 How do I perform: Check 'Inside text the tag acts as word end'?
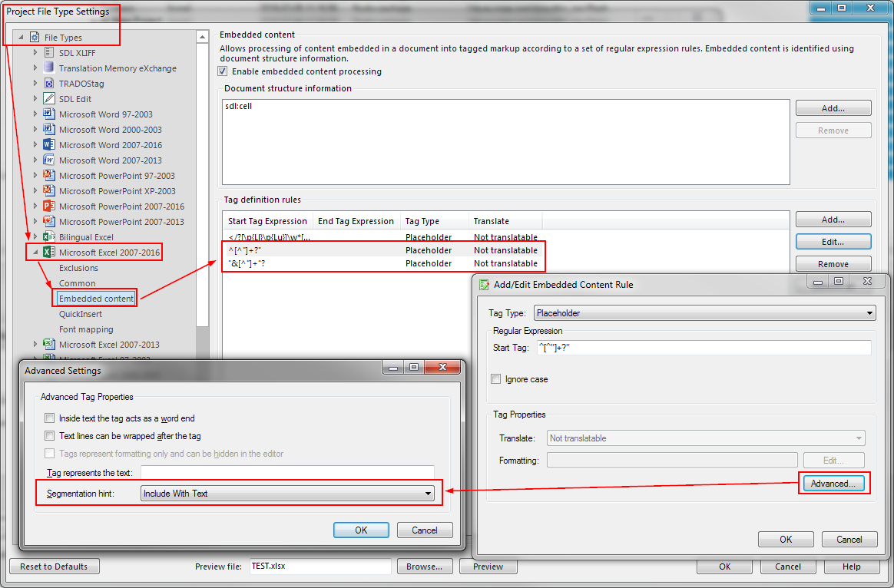pos(50,418)
